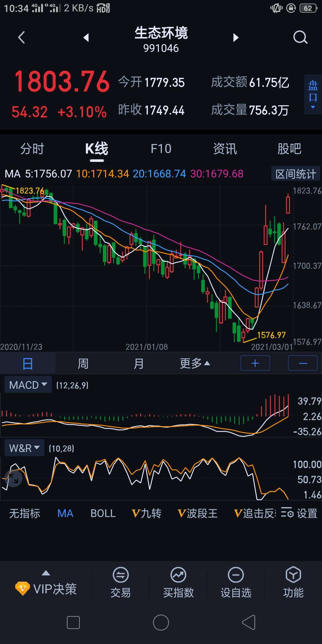
Task: Tap the 设自选 watchlist icon
Action: [x=236, y=583]
